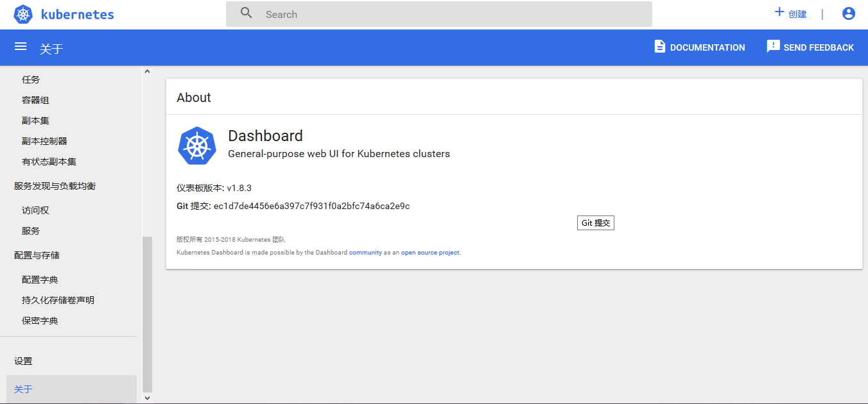The width and height of the screenshot is (868, 404).
Task: Select 设置 in the sidebar
Action: (x=24, y=361)
